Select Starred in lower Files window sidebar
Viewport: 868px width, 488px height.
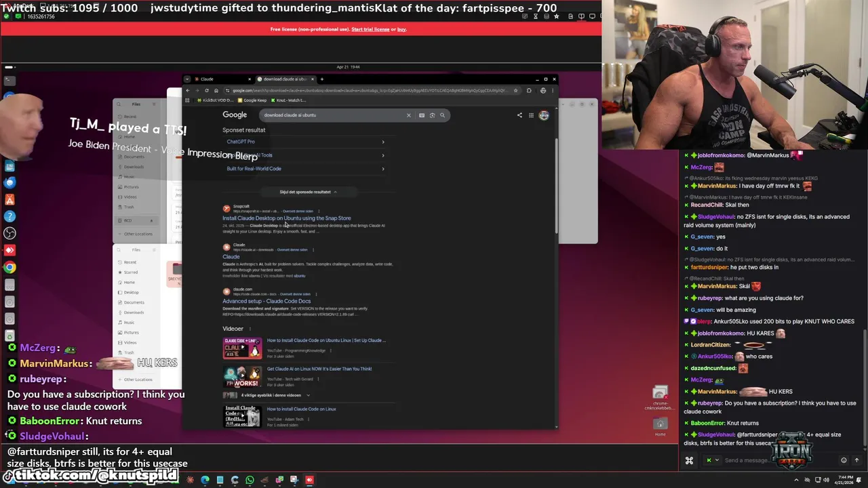pos(131,272)
